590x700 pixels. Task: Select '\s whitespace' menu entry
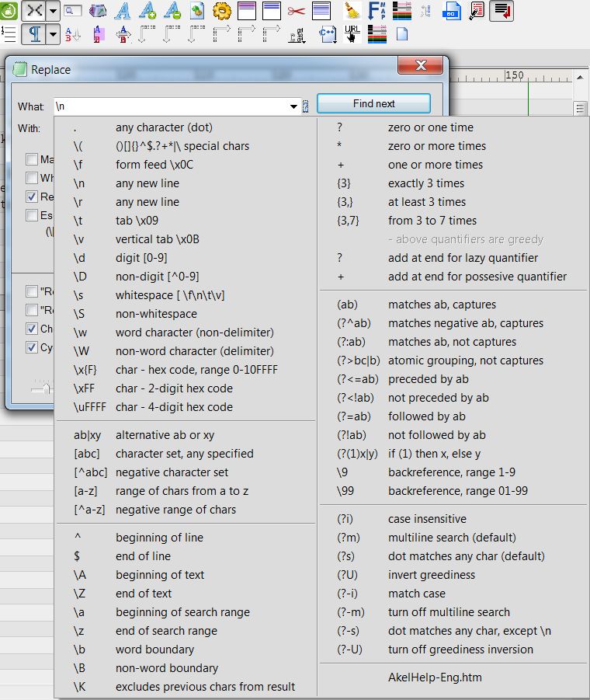click(186, 295)
